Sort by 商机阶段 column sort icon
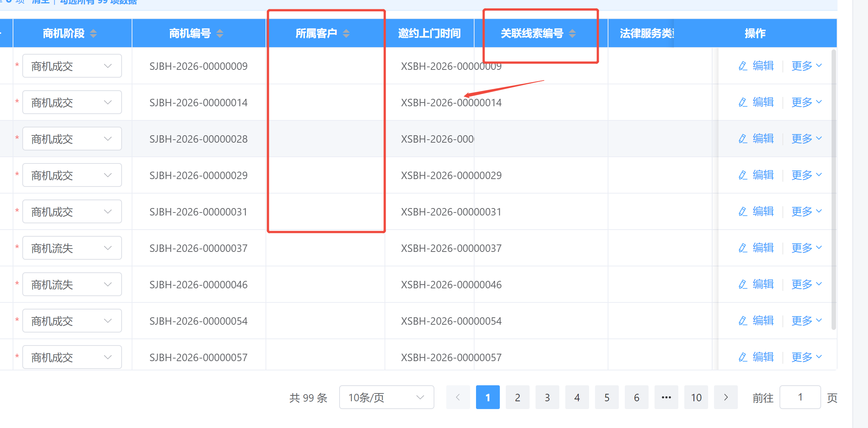Screen dimensions: 868x428 pyautogui.click(x=93, y=33)
